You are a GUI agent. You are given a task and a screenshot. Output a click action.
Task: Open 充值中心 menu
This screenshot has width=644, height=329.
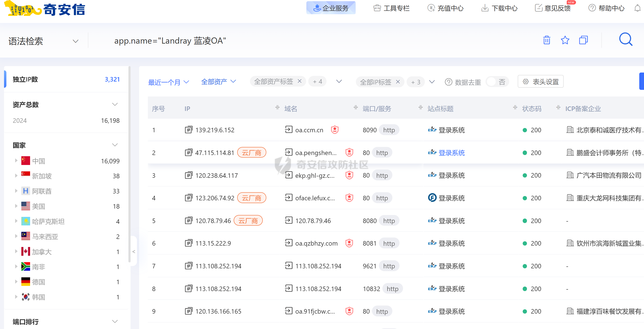click(x=445, y=8)
